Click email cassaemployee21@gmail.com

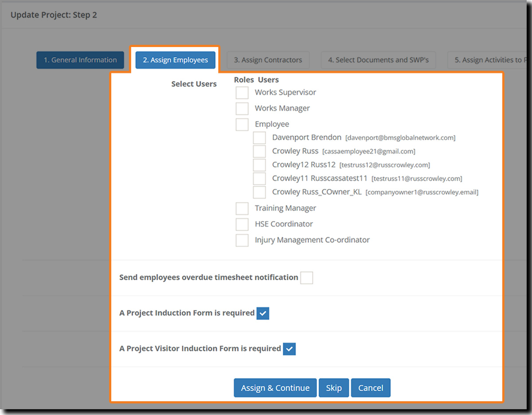[369, 152]
